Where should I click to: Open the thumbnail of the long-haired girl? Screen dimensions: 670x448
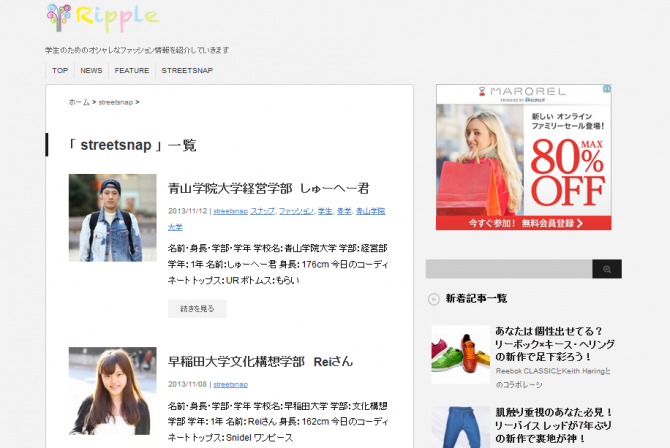tap(112, 391)
